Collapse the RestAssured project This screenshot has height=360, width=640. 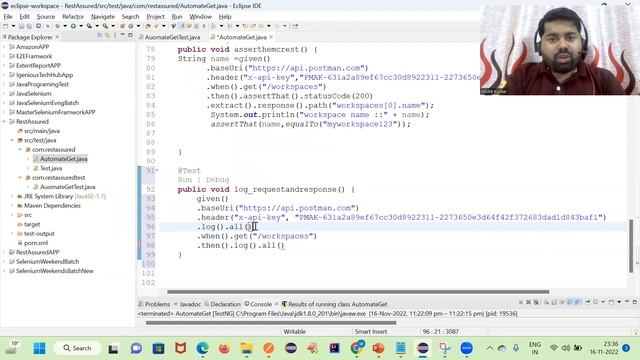pos(4,122)
